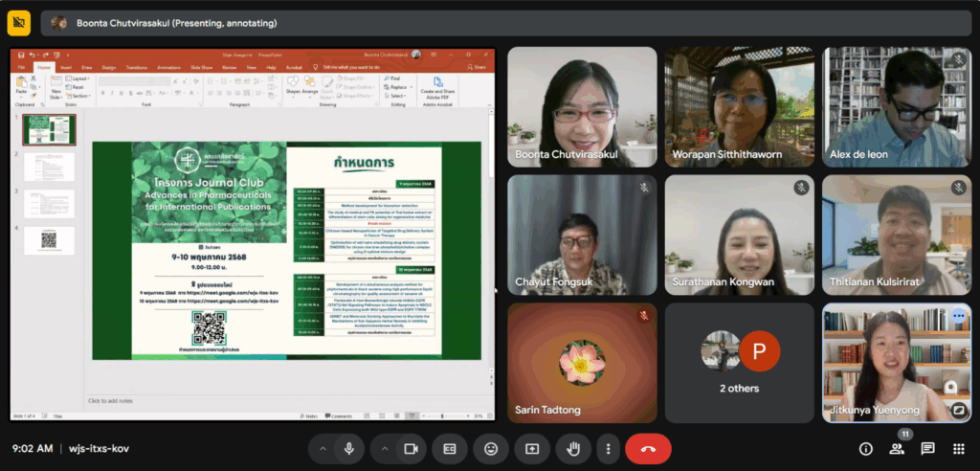Switch to the Animations ribbon tab
The image size is (980, 471).
point(168,68)
